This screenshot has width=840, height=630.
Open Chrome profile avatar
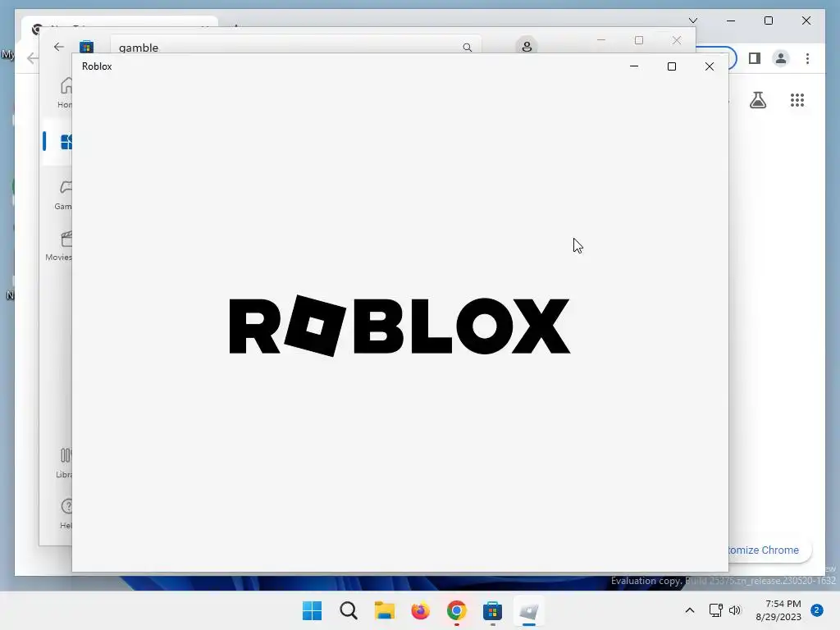781,58
